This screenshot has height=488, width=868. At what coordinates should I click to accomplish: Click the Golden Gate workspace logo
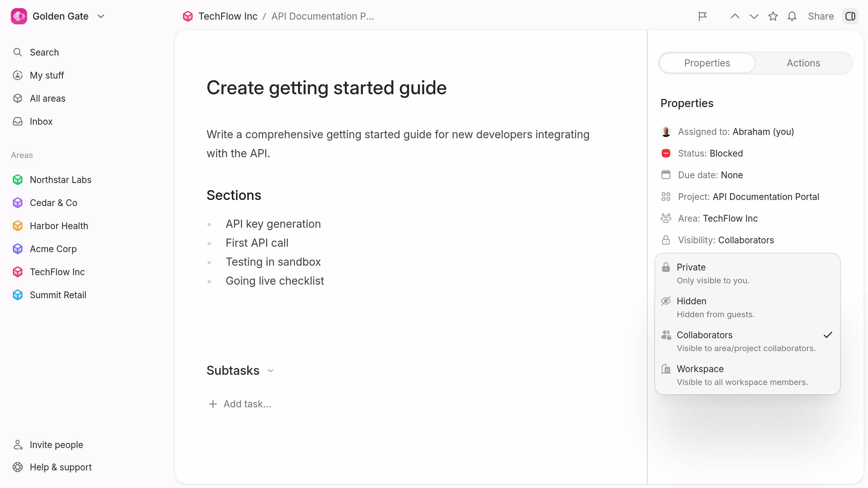(x=19, y=16)
